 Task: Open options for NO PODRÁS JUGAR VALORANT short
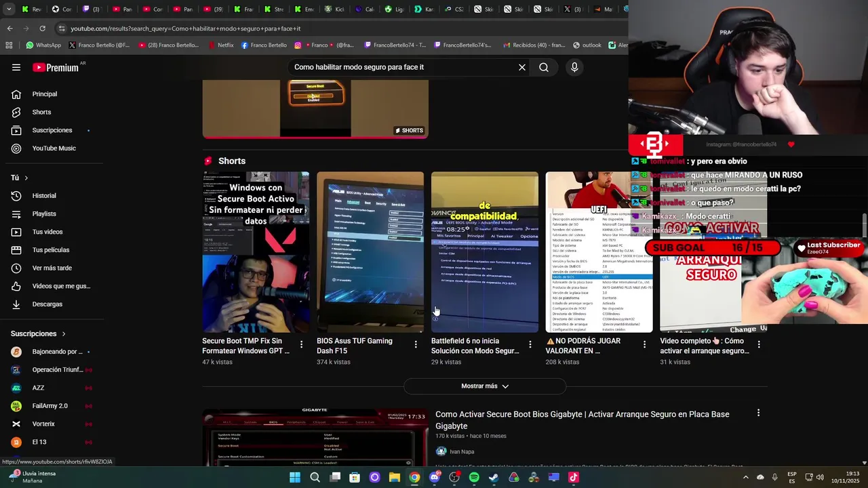coord(644,344)
